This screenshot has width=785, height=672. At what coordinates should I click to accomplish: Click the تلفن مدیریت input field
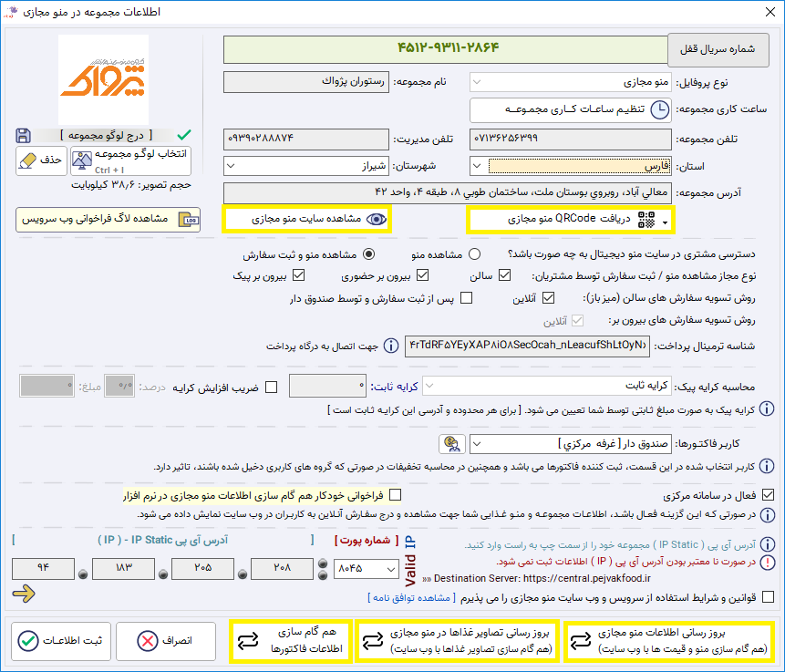pos(306,140)
